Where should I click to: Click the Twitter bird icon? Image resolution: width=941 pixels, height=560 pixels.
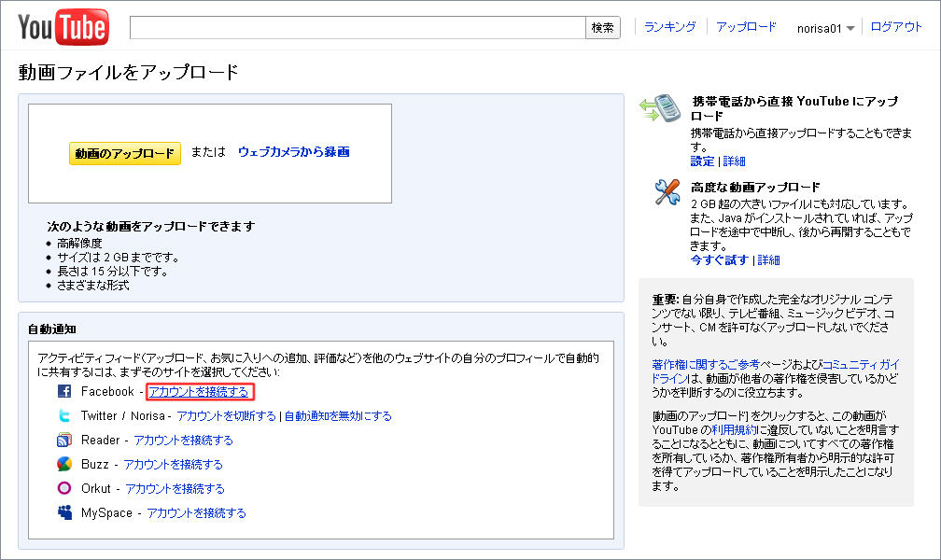click(64, 415)
